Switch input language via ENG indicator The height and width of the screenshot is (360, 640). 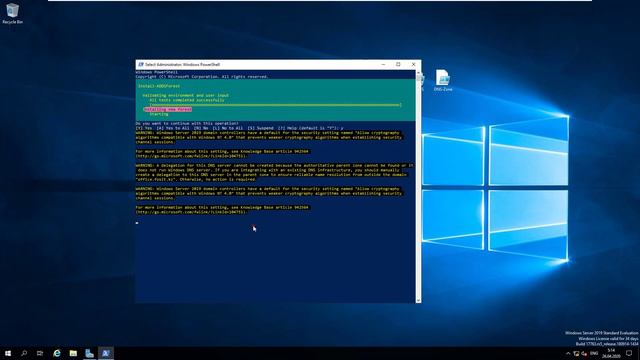point(594,353)
